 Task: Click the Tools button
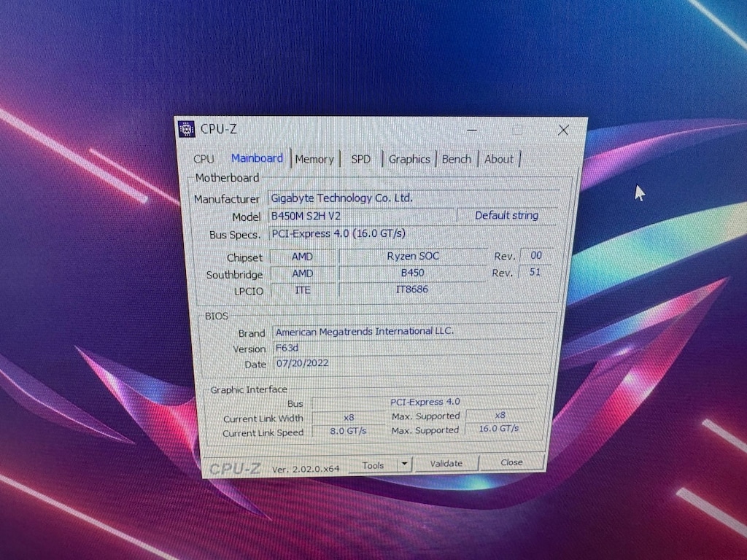[373, 465]
